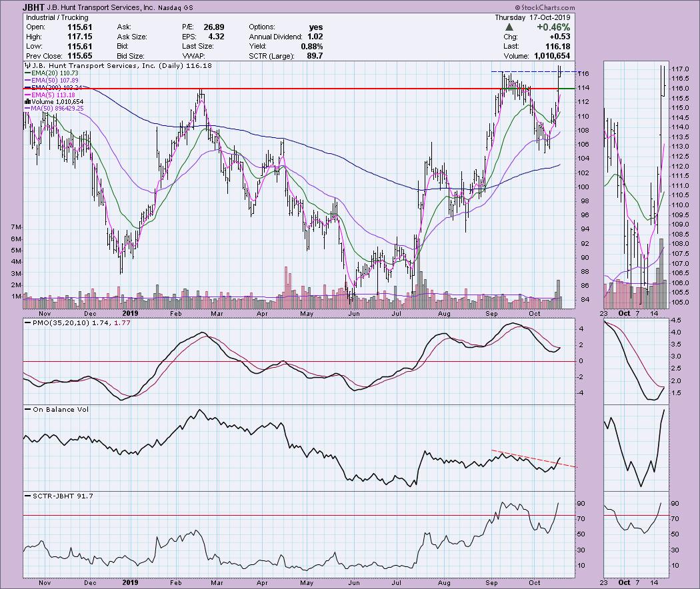The height and width of the screenshot is (589, 700).
Task: Click the MA(50) 896429.25 legend entry
Action: pos(54,109)
